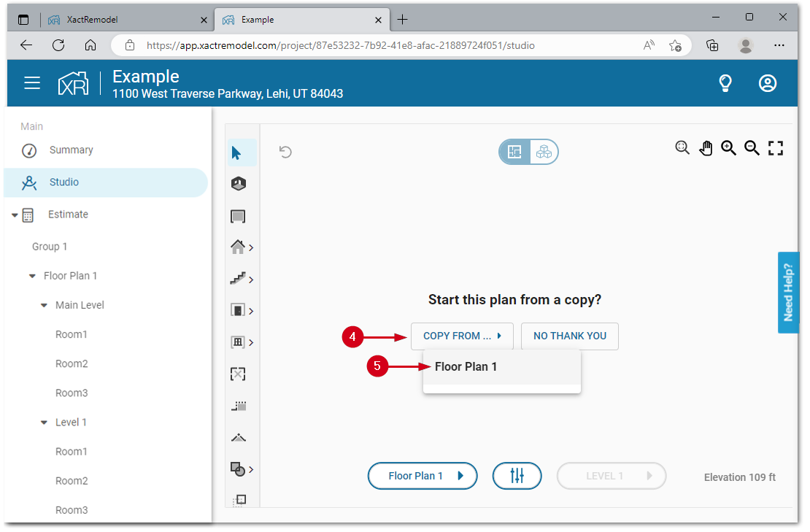Select the staircase tool
810x532 pixels.
(237, 280)
